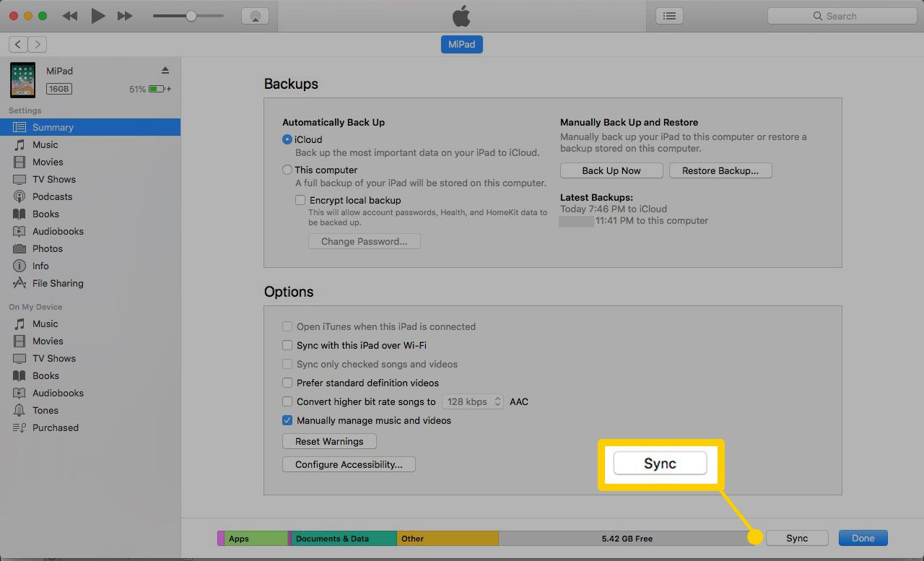
Task: Click the volume slider knob
Action: click(191, 16)
